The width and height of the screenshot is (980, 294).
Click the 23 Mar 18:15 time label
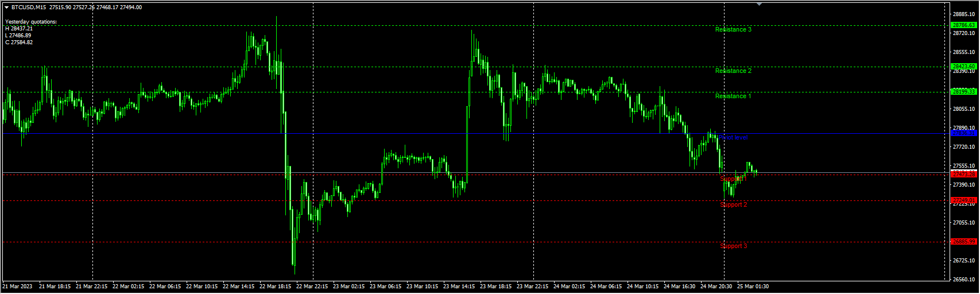[x=496, y=287]
